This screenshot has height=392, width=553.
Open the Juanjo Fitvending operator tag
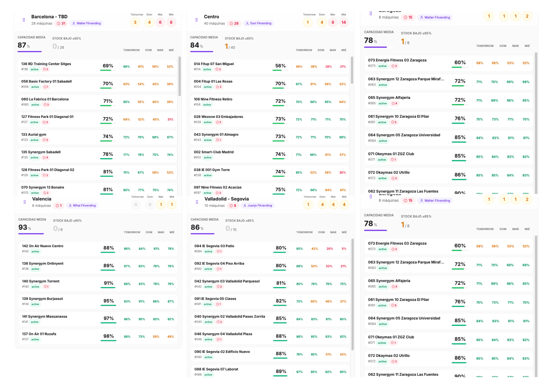click(x=258, y=205)
